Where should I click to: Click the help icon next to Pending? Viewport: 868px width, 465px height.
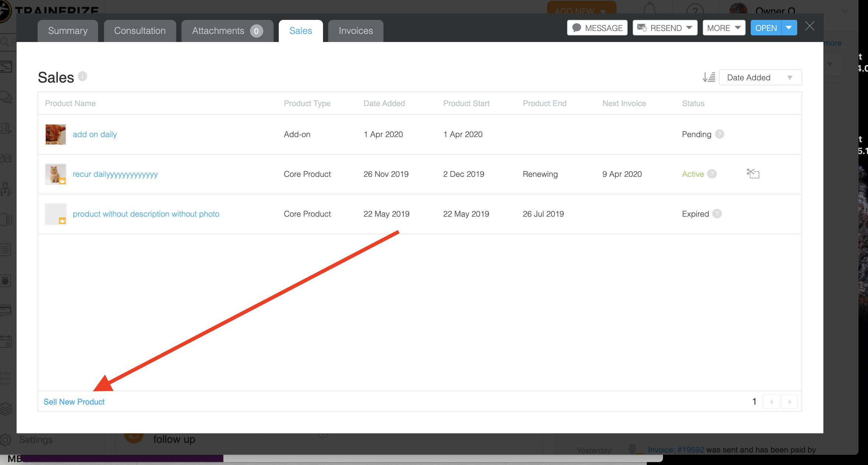pyautogui.click(x=719, y=134)
